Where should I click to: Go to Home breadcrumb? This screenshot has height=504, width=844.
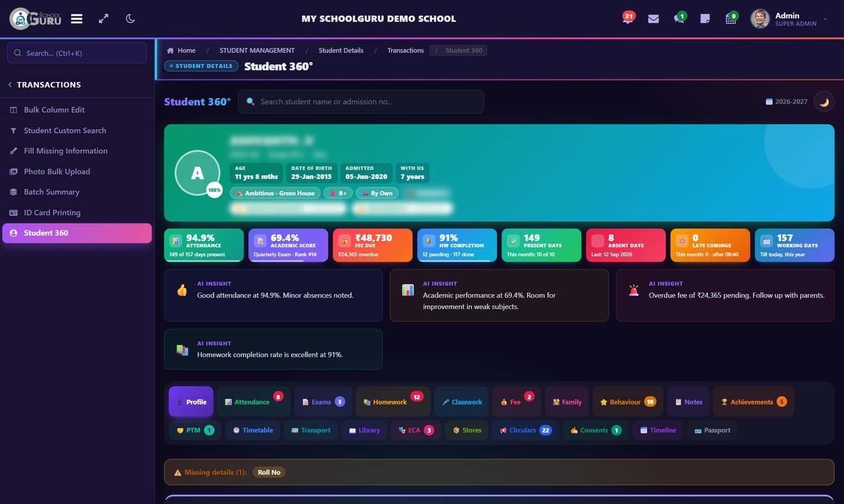(x=181, y=51)
